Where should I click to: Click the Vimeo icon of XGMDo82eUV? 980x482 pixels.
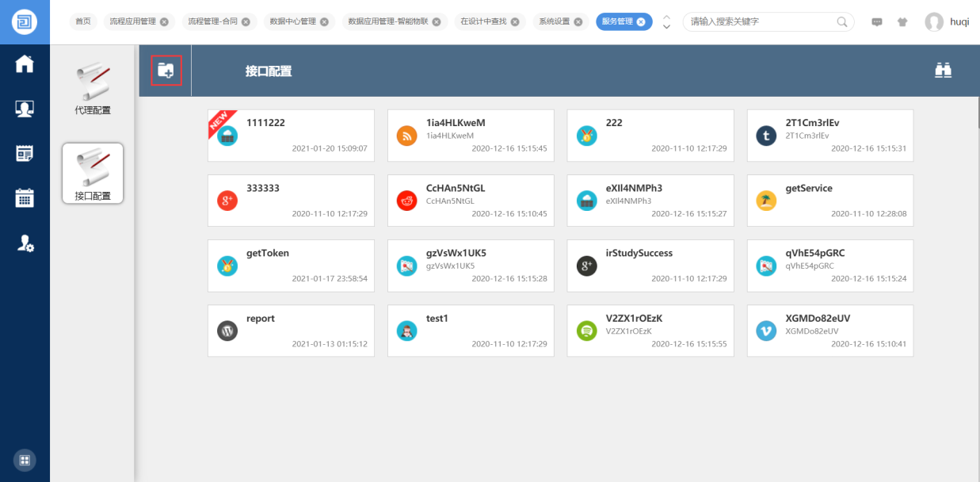click(x=766, y=331)
